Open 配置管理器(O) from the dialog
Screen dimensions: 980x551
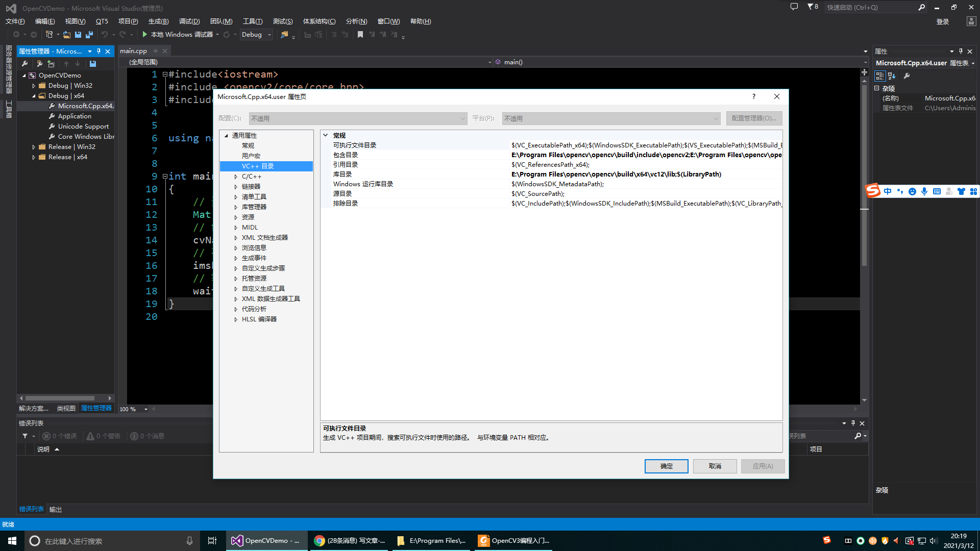[x=754, y=118]
